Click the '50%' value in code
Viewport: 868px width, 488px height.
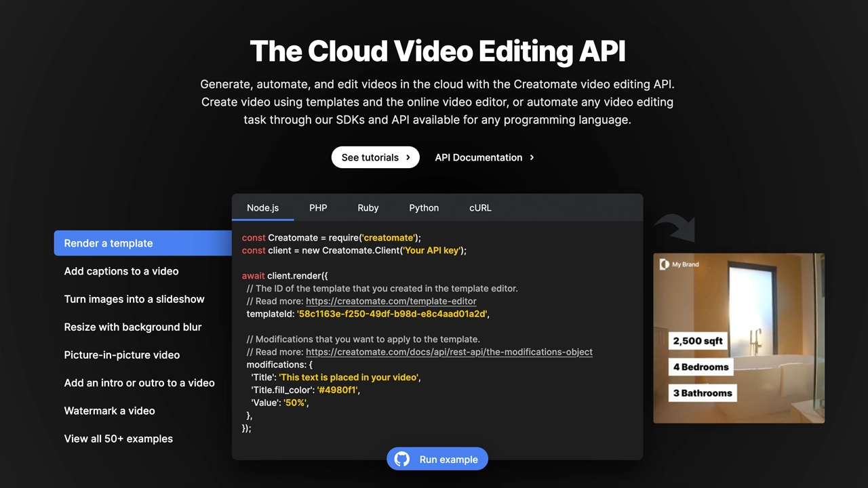coord(295,403)
